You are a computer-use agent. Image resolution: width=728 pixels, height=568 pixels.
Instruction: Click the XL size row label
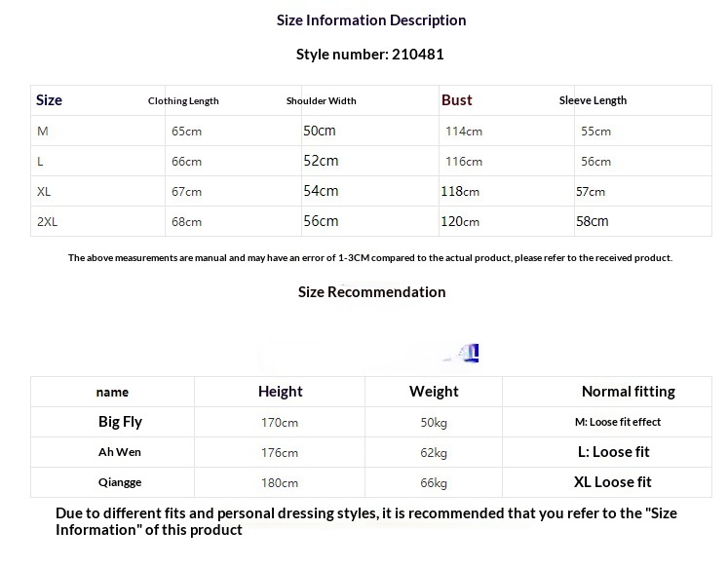click(x=44, y=192)
